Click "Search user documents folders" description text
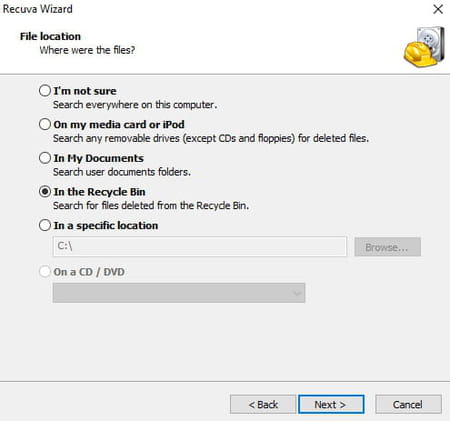450x421 pixels. tap(122, 172)
